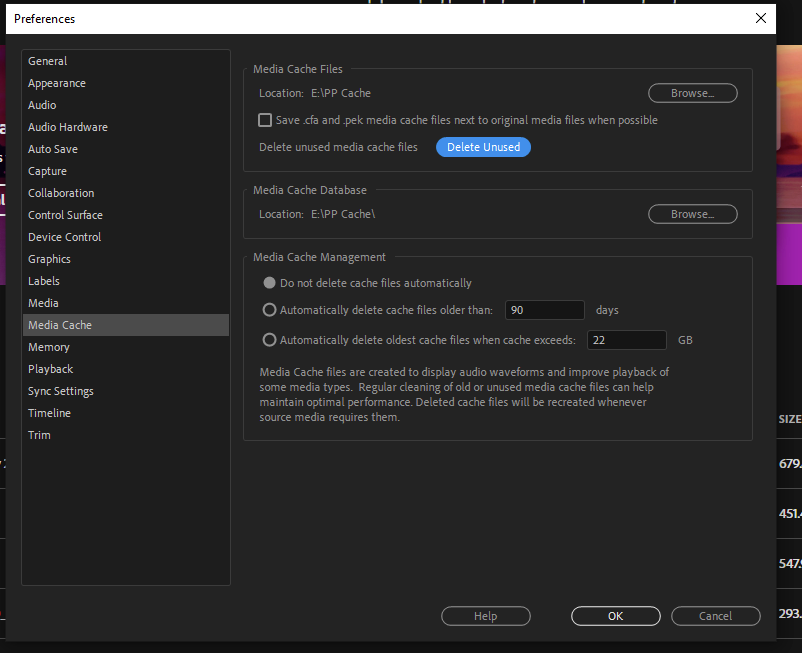Viewport: 802px width, 653px height.
Task: Enable saving .cfa and .pek files next to media
Action: point(265,119)
